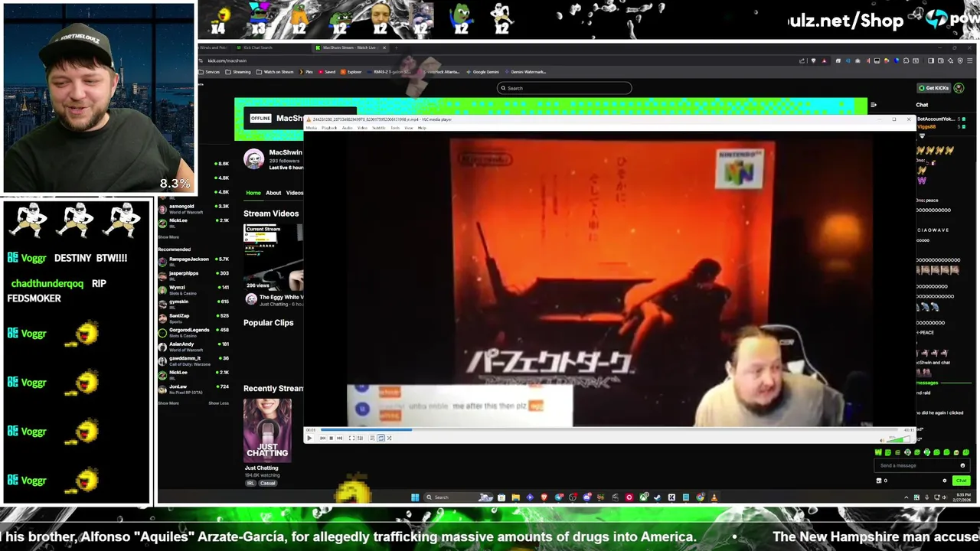The height and width of the screenshot is (551, 980).
Task: Open VLC Tools menu
Action: pyautogui.click(x=395, y=128)
